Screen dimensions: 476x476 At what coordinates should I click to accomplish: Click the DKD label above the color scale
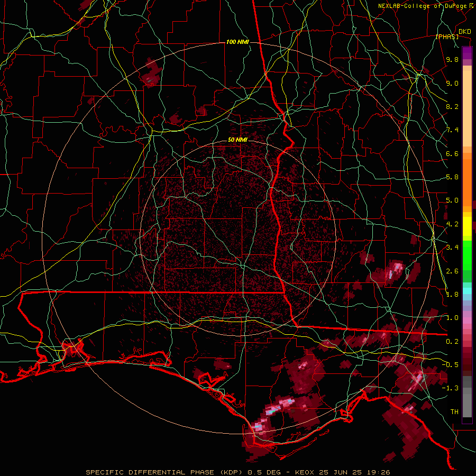464,31
